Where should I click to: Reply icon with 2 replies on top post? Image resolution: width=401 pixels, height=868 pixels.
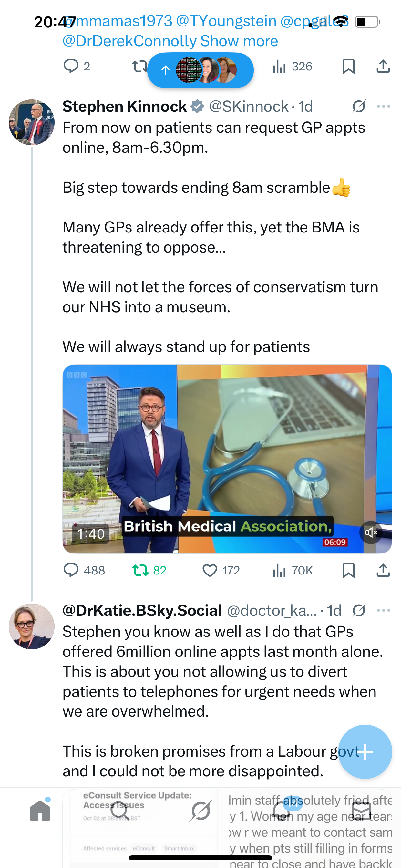tap(71, 66)
